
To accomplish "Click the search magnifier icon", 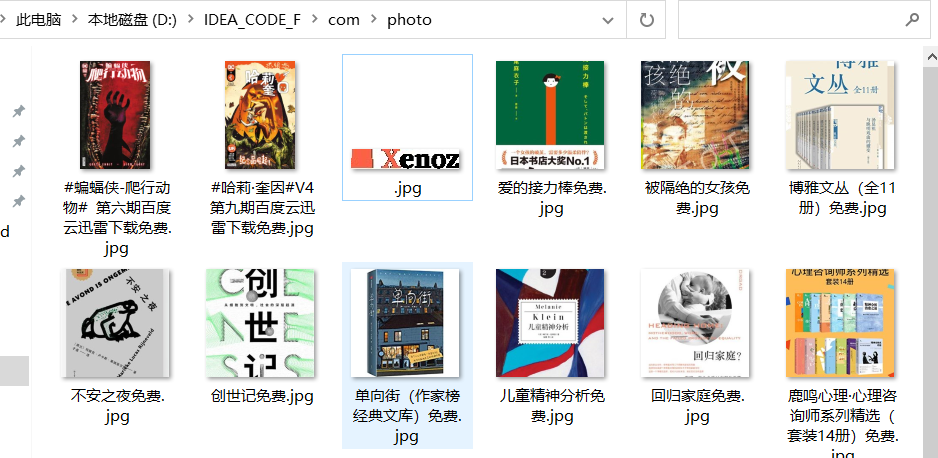I will click(x=912, y=20).
